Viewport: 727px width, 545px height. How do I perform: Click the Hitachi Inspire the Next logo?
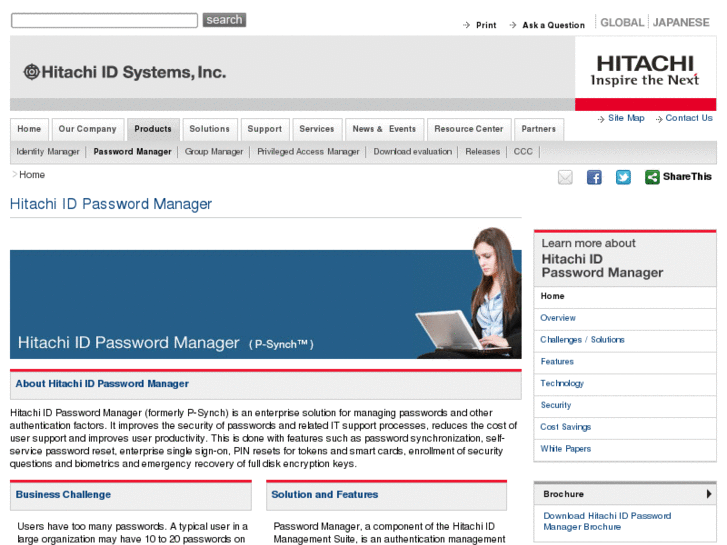click(645, 71)
